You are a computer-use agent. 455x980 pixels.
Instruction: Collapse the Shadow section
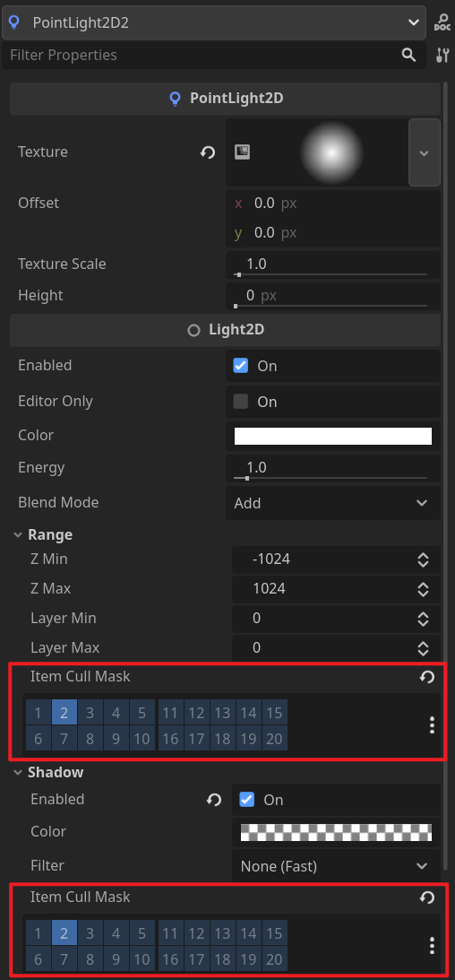coord(48,773)
